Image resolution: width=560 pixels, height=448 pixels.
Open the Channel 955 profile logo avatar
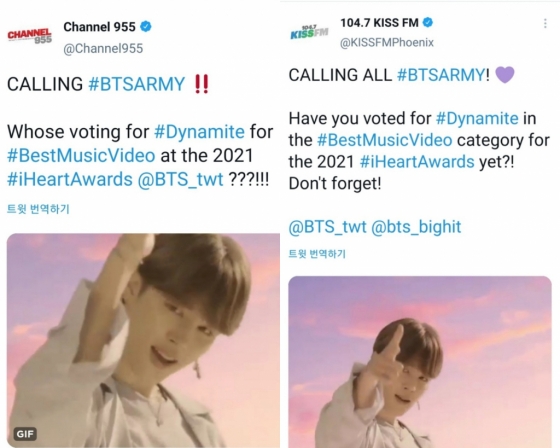30,36
